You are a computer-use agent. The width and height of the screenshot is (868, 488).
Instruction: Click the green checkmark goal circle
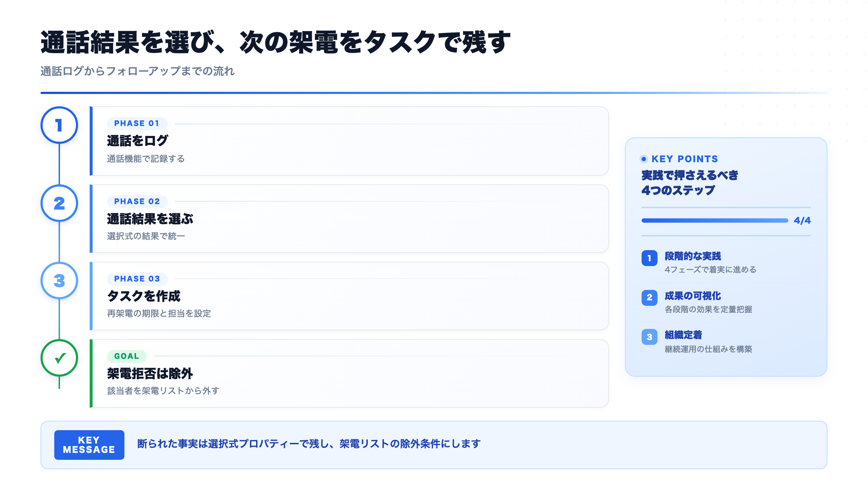pos(59,358)
